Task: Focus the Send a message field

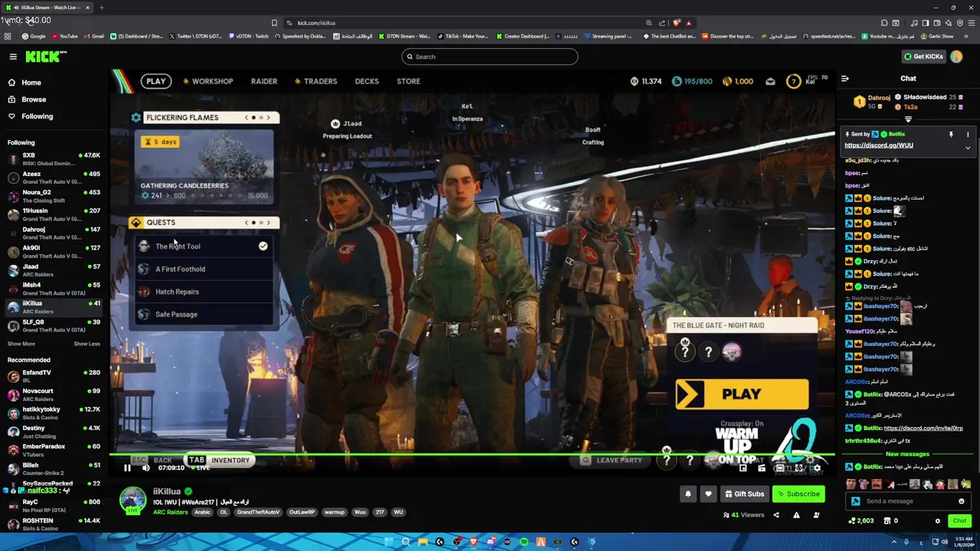Action: (908, 501)
